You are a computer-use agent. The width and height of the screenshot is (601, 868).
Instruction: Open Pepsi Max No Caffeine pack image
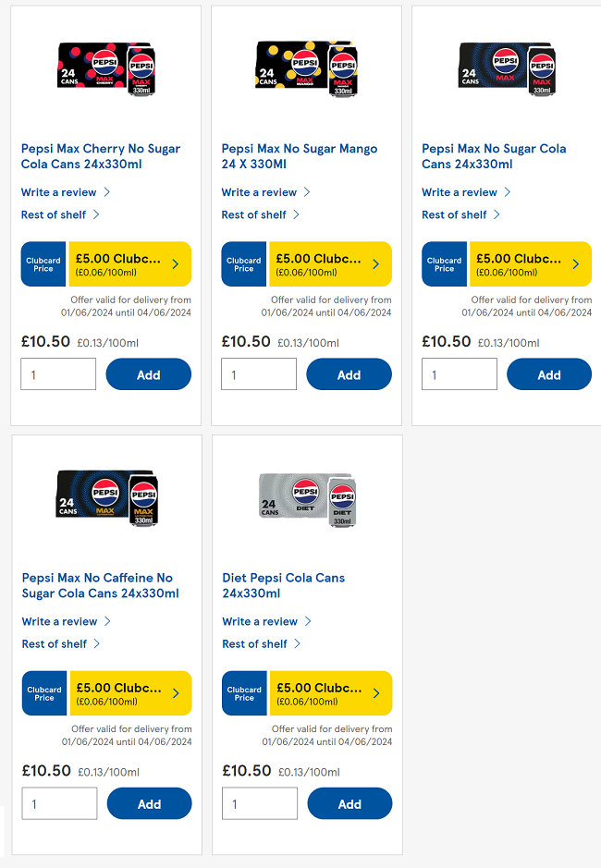click(x=106, y=497)
